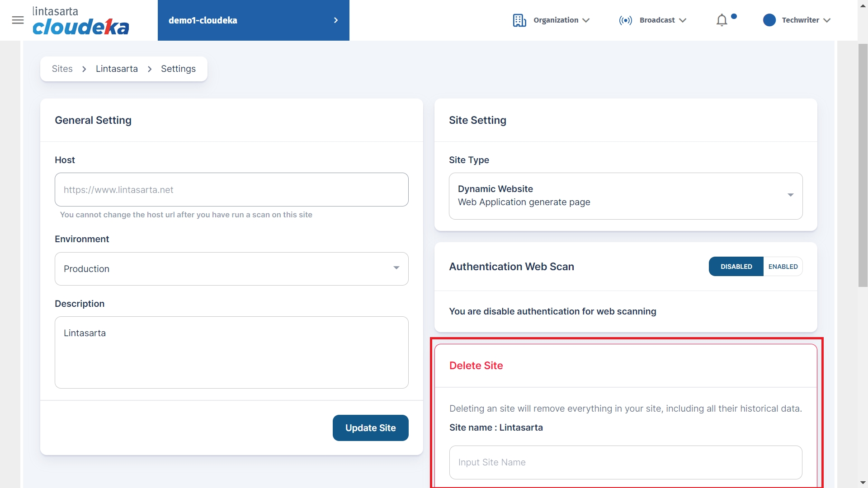The image size is (868, 488).
Task: Click the Lintasarta Cloudeka logo
Action: [80, 21]
